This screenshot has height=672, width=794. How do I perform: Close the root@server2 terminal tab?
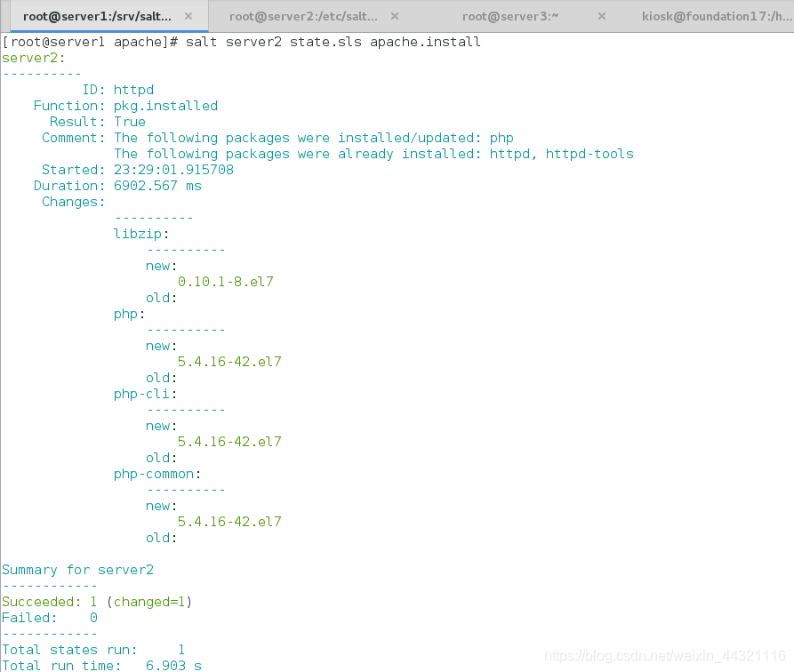click(x=395, y=16)
